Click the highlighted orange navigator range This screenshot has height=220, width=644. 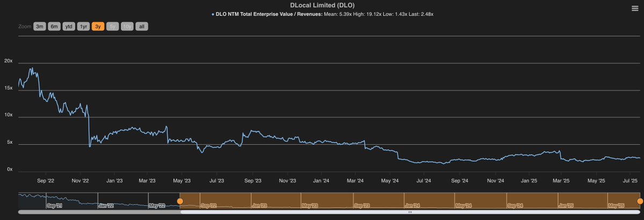410,201
